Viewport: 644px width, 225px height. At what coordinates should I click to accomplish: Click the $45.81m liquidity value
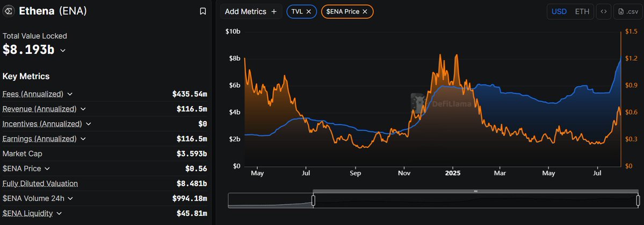[192, 214]
